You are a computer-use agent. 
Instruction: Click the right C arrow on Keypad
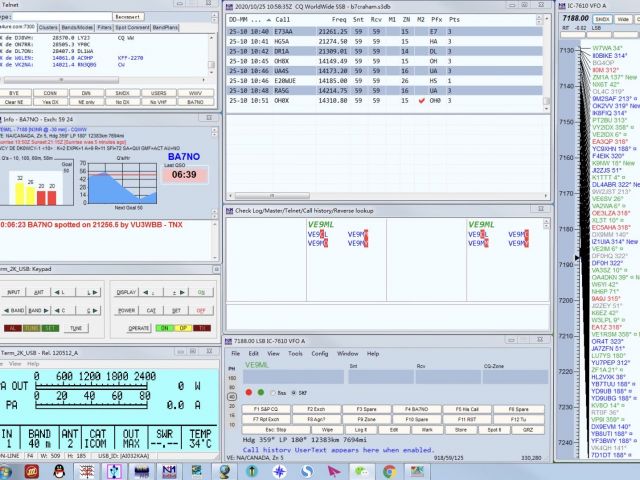(93, 311)
